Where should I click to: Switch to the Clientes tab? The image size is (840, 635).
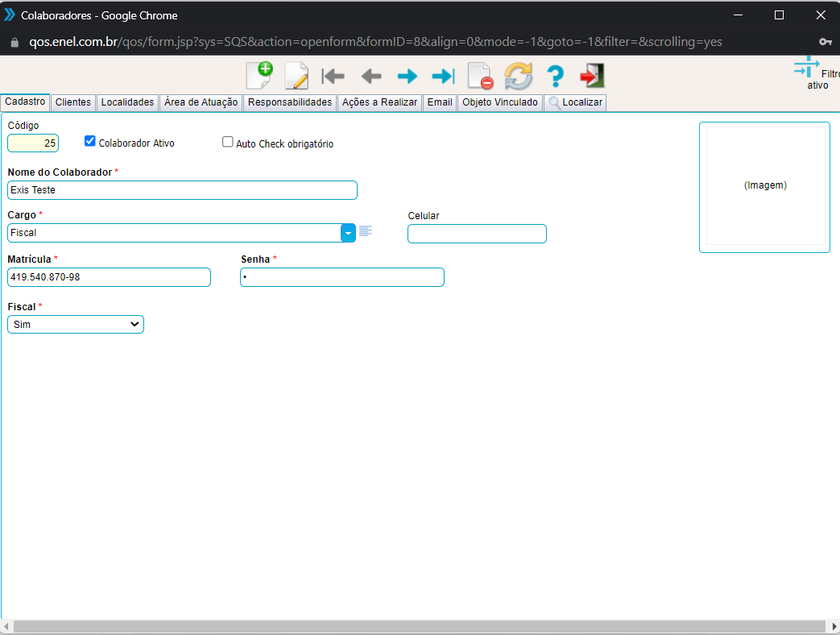tap(73, 102)
